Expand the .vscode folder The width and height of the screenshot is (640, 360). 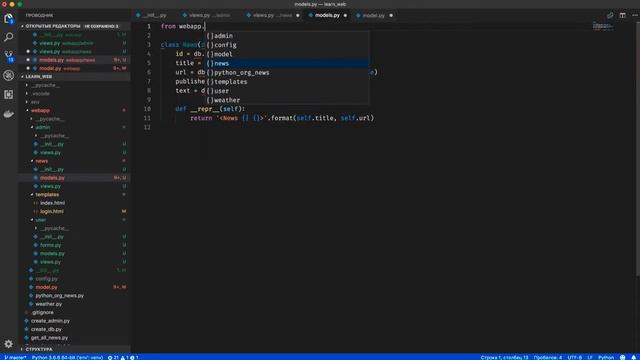[75, 93]
